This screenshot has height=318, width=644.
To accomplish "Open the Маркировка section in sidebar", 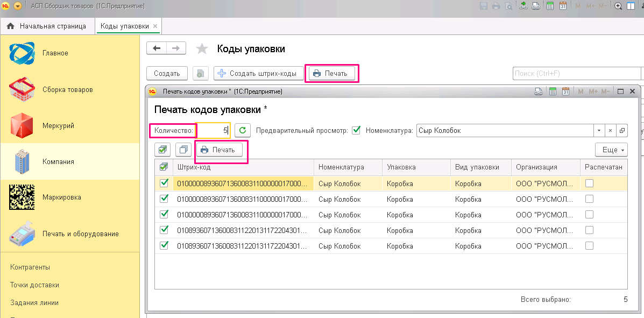I will (x=62, y=197).
